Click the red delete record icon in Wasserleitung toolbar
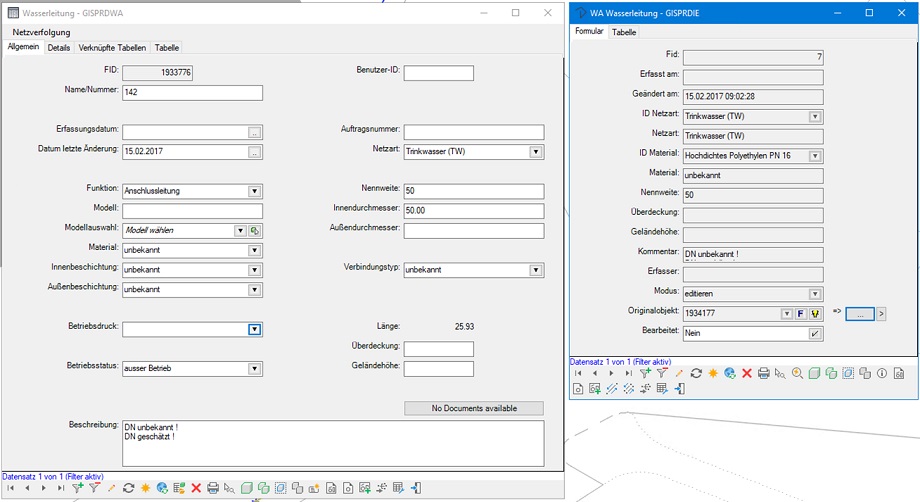The height and width of the screenshot is (502, 920). (x=196, y=488)
